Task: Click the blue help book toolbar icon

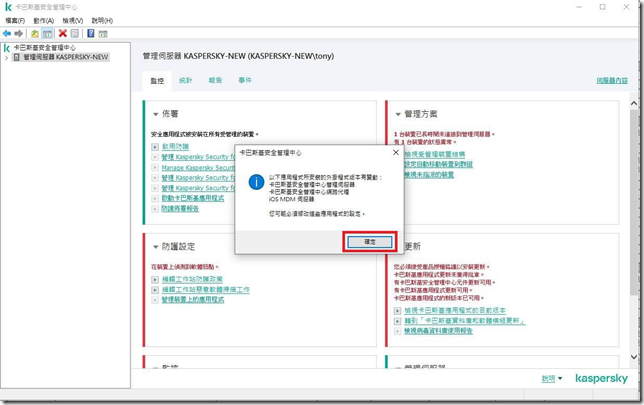Action: tap(90, 34)
